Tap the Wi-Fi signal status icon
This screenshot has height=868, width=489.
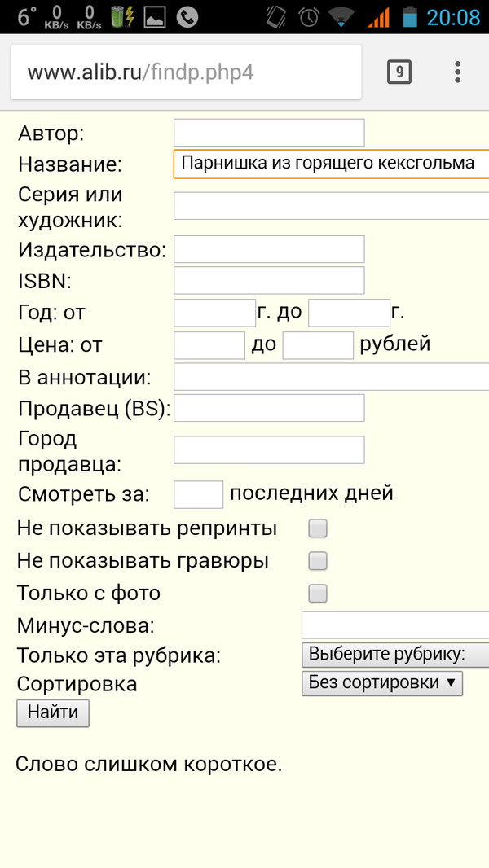[x=342, y=16]
